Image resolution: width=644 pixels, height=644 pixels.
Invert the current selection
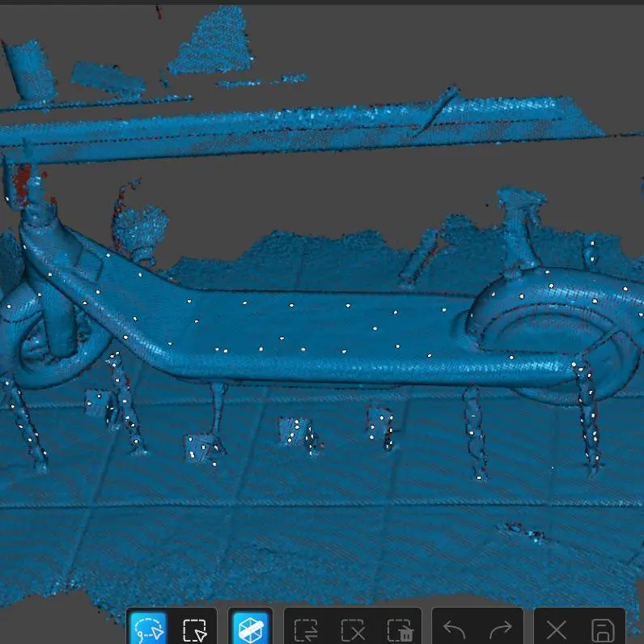[306, 629]
